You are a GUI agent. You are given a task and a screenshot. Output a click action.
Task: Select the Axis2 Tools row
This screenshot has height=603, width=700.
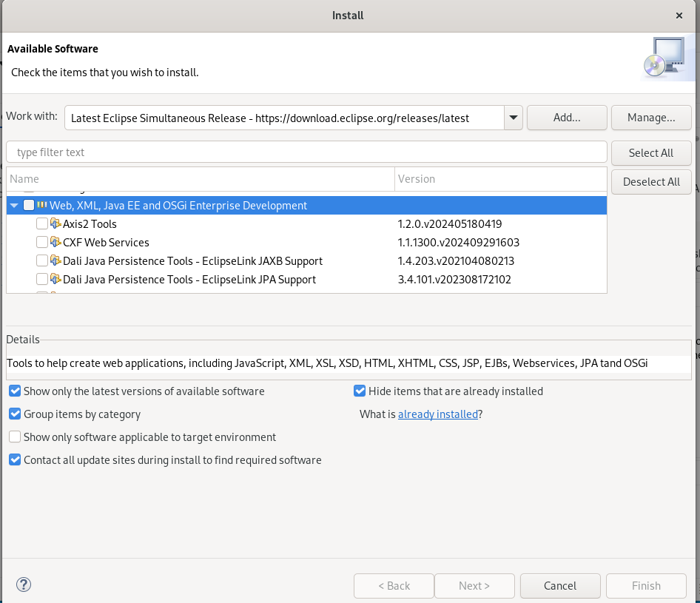[306, 223]
